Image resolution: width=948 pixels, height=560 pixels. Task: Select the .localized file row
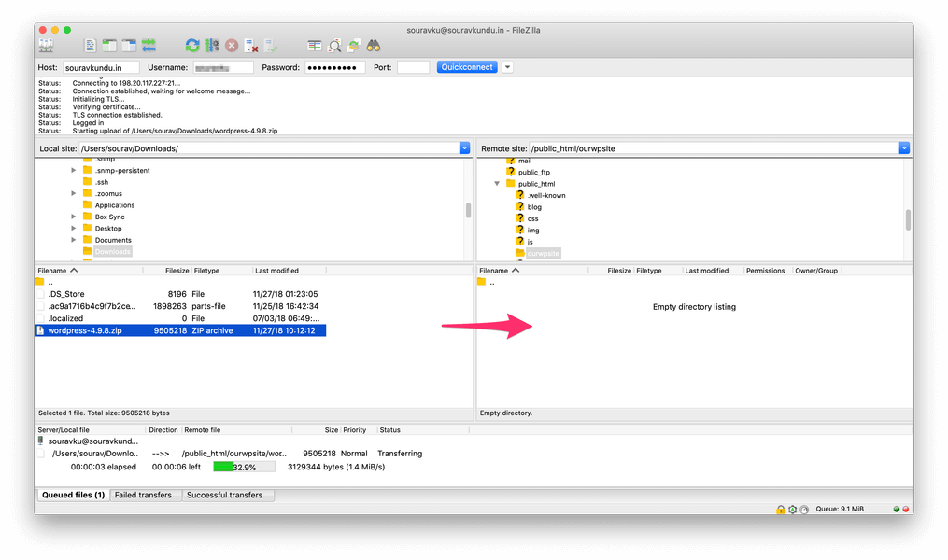[x=181, y=318]
